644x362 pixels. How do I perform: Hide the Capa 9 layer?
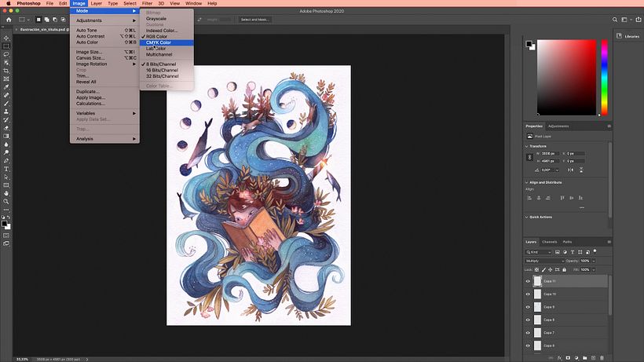[x=529, y=307]
